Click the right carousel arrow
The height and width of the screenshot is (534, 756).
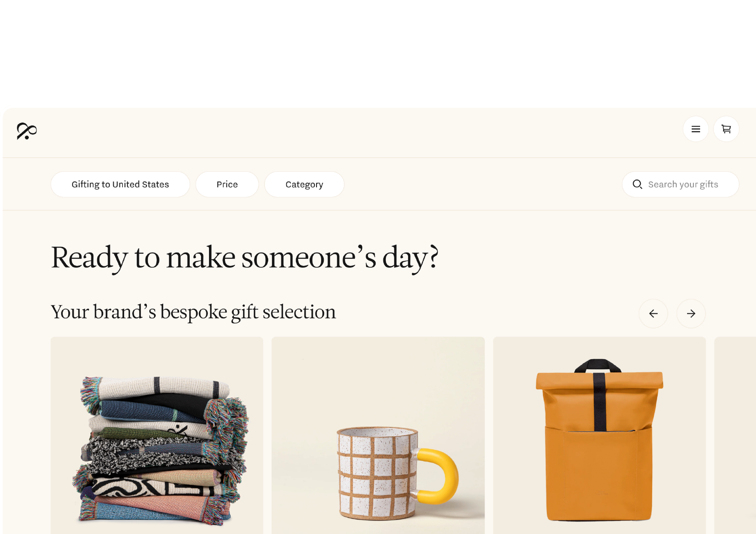691,313
